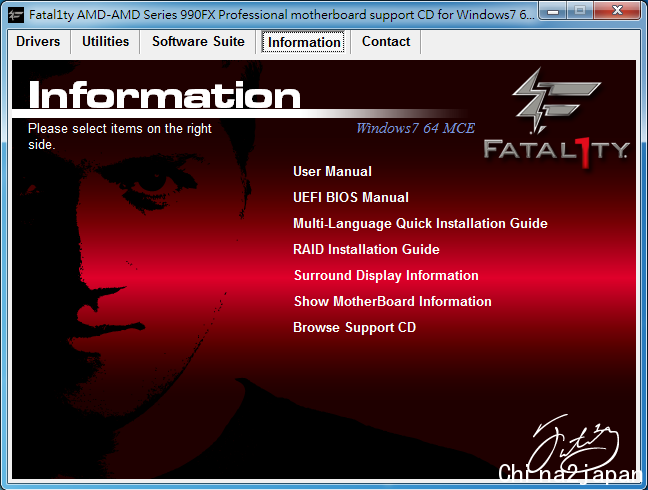Browse the Support CD
Screen dimensions: 648x490
pyautogui.click(x=354, y=328)
